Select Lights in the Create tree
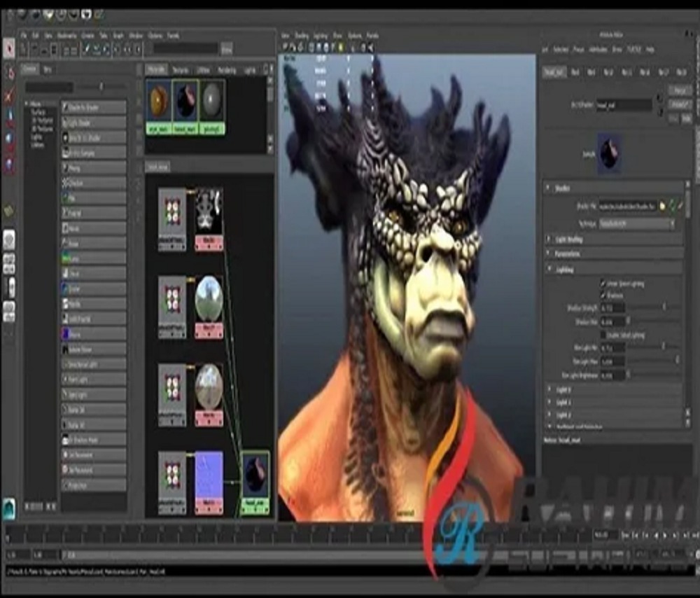Image resolution: width=700 pixels, height=598 pixels. pos(36,137)
